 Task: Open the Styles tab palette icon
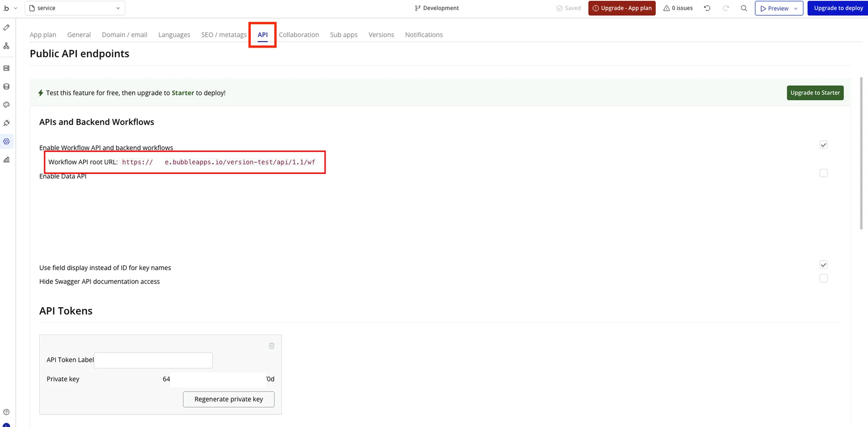point(6,105)
